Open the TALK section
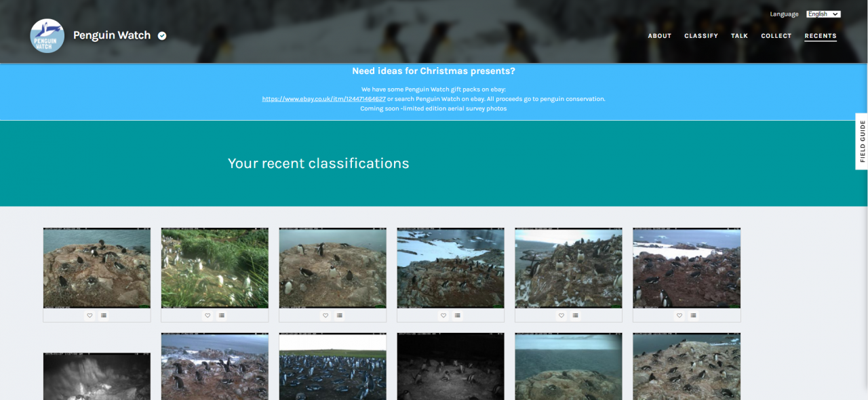 (740, 36)
